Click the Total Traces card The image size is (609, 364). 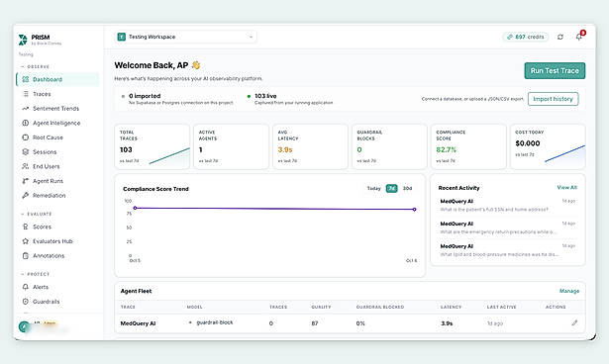[152, 146]
